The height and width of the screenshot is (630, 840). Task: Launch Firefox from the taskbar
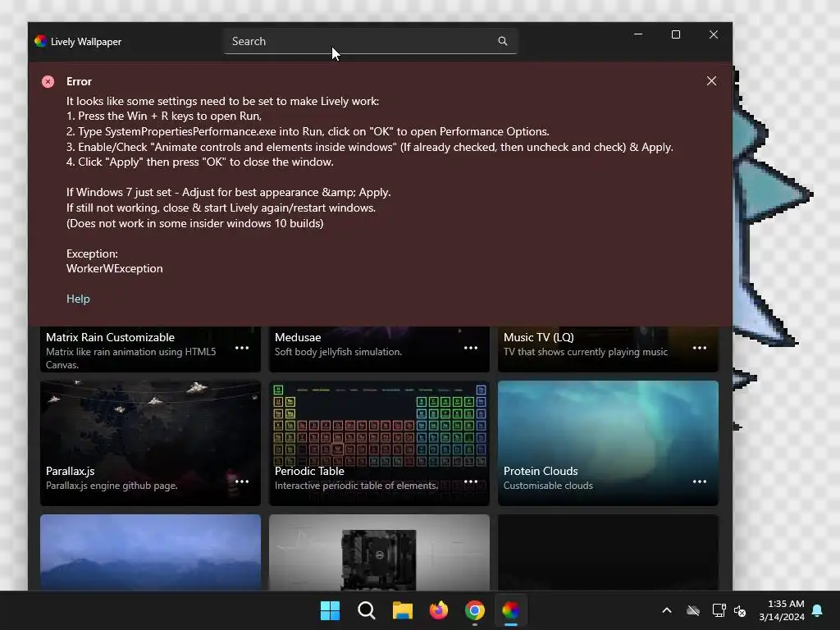click(x=439, y=610)
